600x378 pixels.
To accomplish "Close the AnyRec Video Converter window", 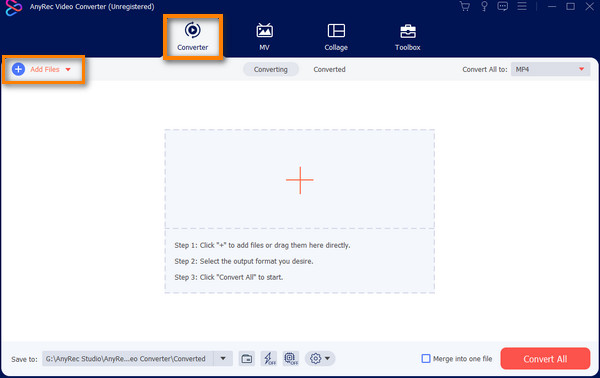I will (x=589, y=7).
